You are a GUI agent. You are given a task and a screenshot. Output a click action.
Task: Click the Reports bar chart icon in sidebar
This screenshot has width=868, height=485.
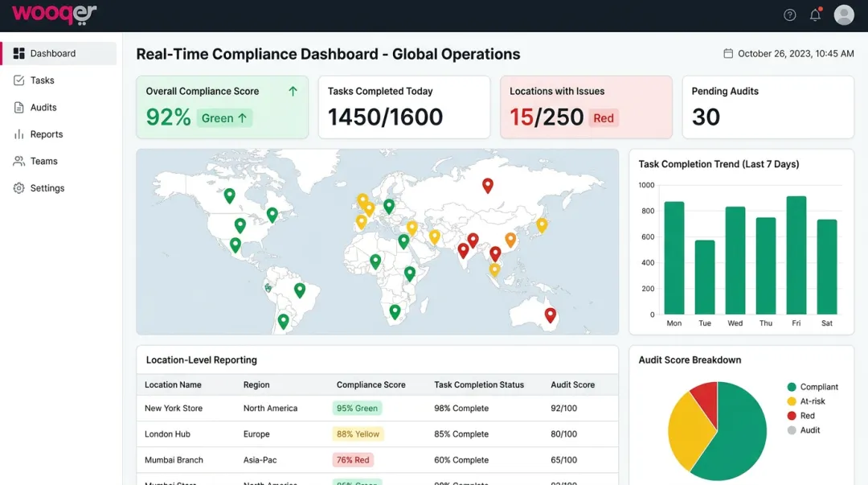pos(18,134)
